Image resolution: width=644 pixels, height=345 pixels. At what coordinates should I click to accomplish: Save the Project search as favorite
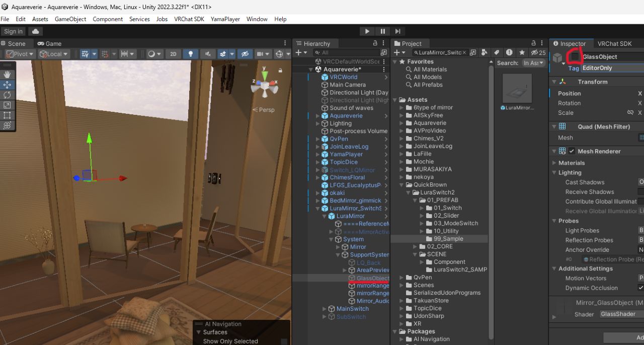tap(522, 52)
